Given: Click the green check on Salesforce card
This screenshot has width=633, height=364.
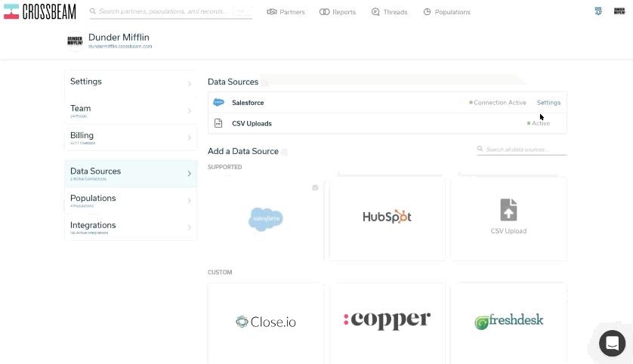Looking at the screenshot, I should pyautogui.click(x=315, y=187).
